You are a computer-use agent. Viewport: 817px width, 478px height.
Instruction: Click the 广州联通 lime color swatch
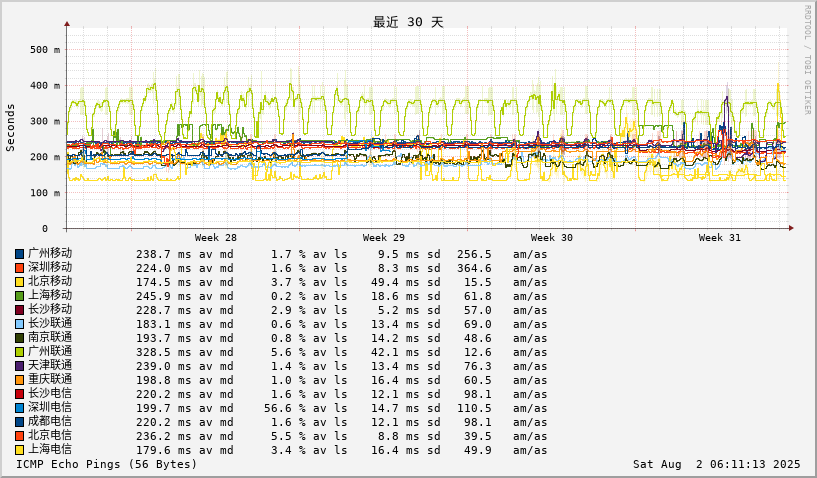pyautogui.click(x=19, y=353)
